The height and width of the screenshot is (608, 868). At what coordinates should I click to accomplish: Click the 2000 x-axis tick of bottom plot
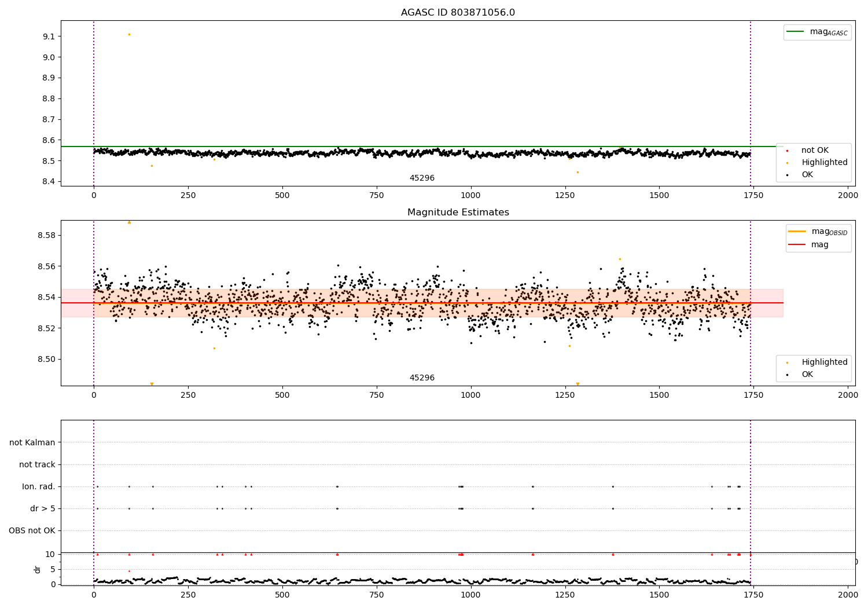tap(848, 595)
